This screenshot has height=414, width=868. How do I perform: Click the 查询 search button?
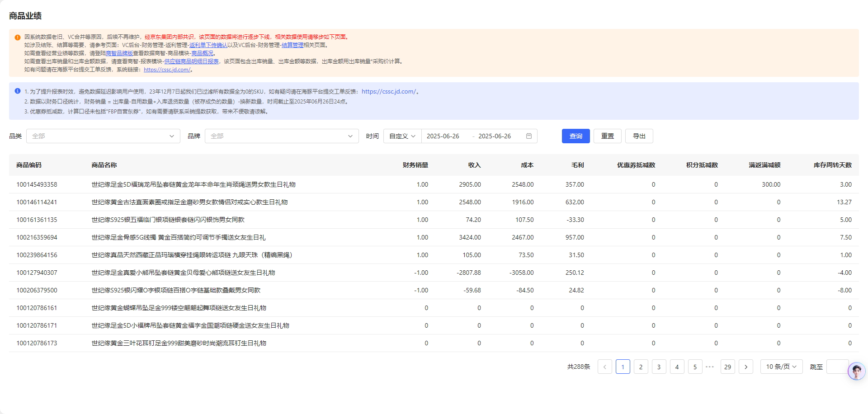576,136
